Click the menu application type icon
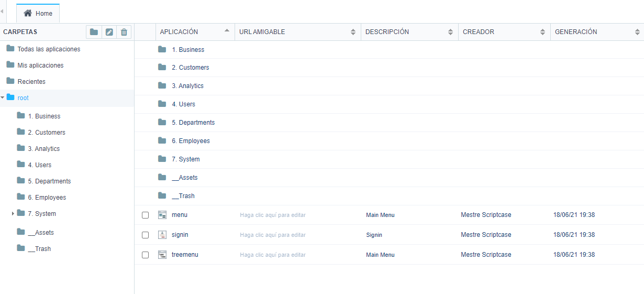644x294 pixels. pos(162,215)
